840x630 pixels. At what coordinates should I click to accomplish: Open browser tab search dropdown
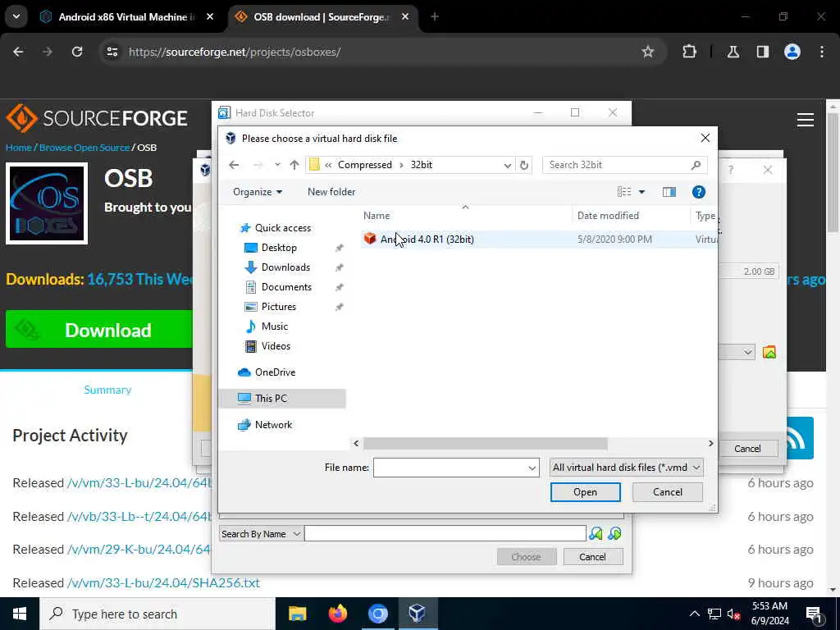click(x=16, y=16)
